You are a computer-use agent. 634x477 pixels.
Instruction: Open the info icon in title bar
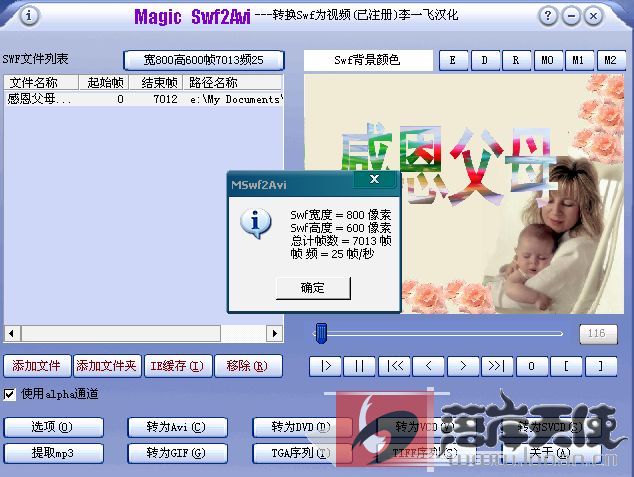29,16
